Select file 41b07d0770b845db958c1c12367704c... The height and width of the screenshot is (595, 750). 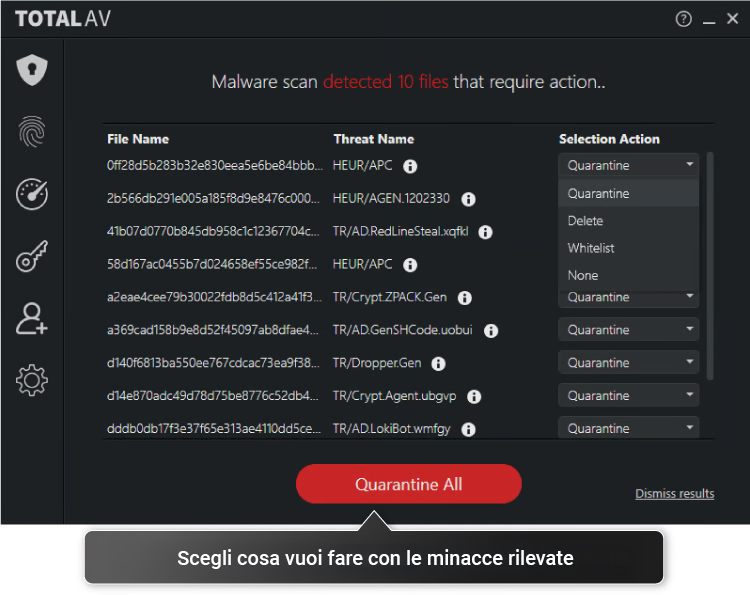click(213, 231)
